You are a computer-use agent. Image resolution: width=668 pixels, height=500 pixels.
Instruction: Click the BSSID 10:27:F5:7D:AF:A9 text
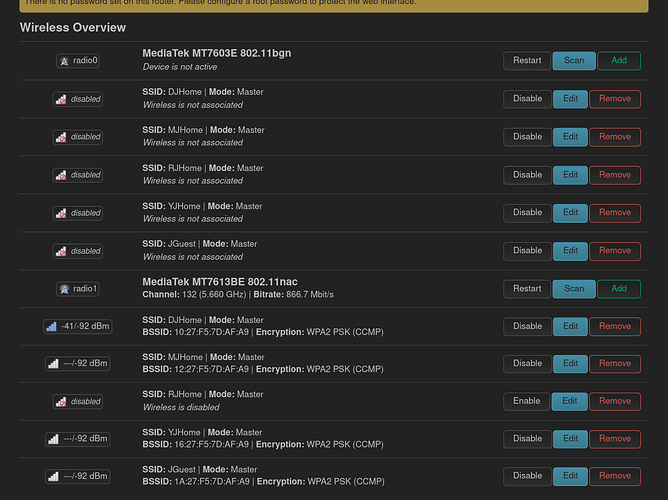point(196,332)
